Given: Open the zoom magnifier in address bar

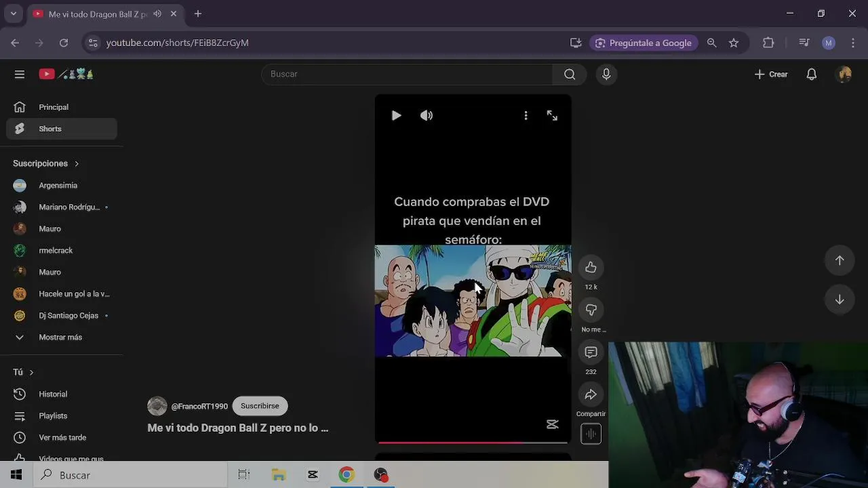Looking at the screenshot, I should 711,43.
